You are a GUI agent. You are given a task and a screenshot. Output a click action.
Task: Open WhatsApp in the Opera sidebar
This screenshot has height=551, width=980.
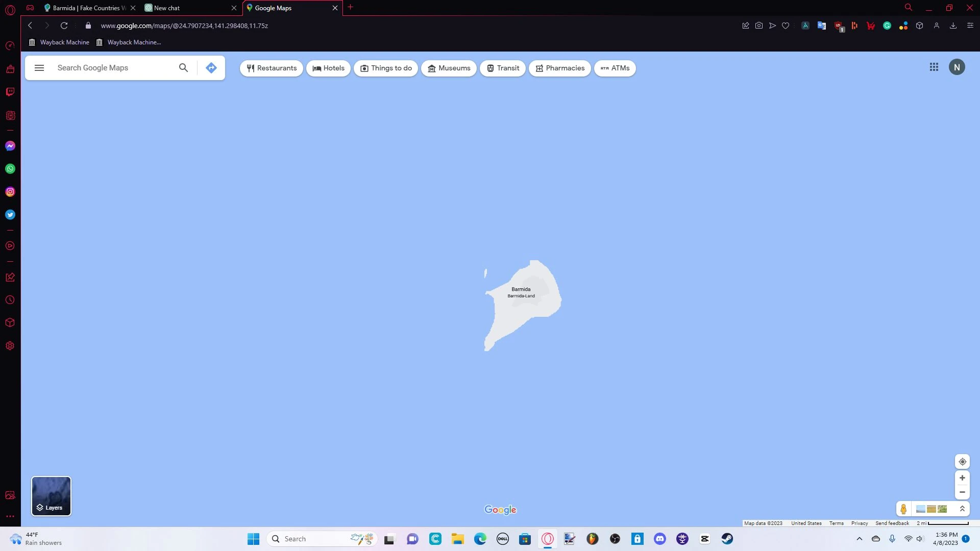[10, 169]
